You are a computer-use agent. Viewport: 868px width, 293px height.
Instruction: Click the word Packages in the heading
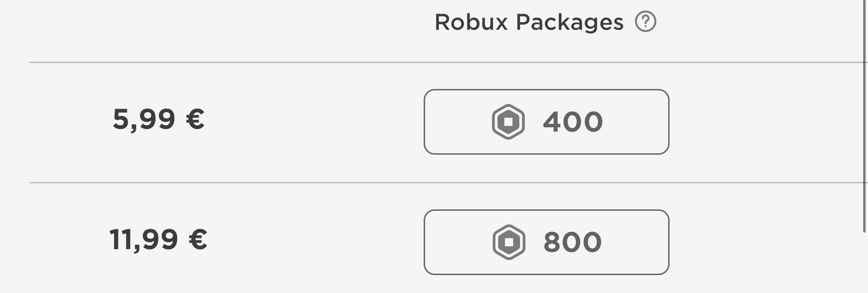click(x=569, y=22)
